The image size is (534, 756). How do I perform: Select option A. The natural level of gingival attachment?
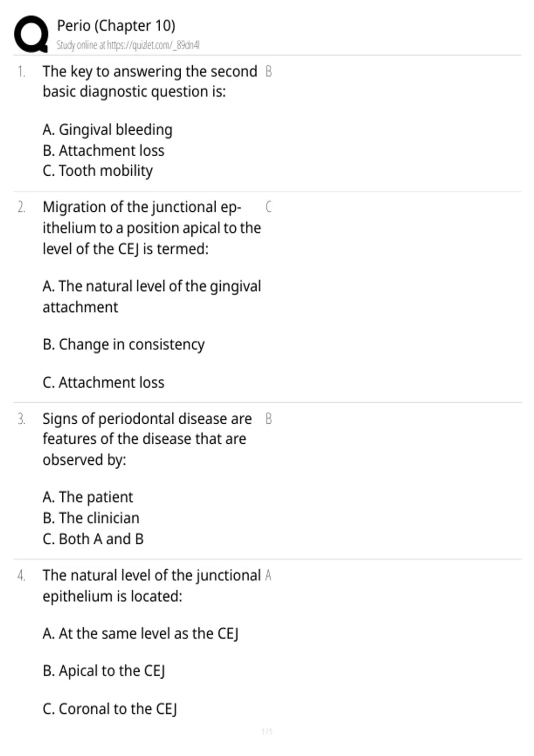pyautogui.click(x=152, y=297)
